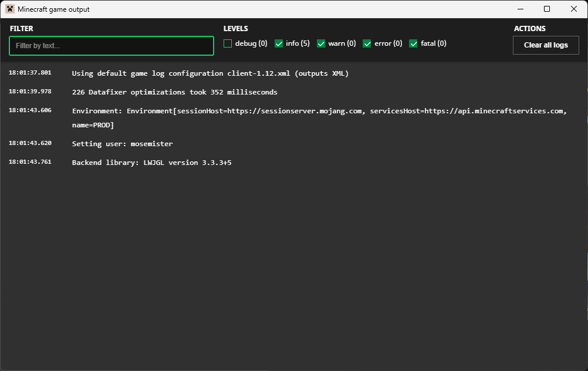The width and height of the screenshot is (588, 371).
Task: Click timestamp 18:01:37.801
Action: tap(30, 73)
